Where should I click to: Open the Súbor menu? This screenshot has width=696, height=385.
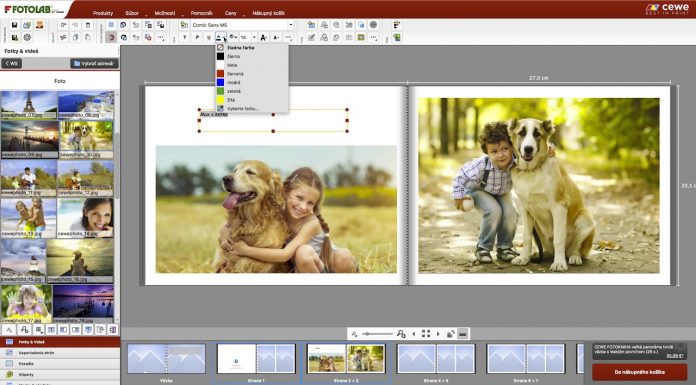click(132, 13)
